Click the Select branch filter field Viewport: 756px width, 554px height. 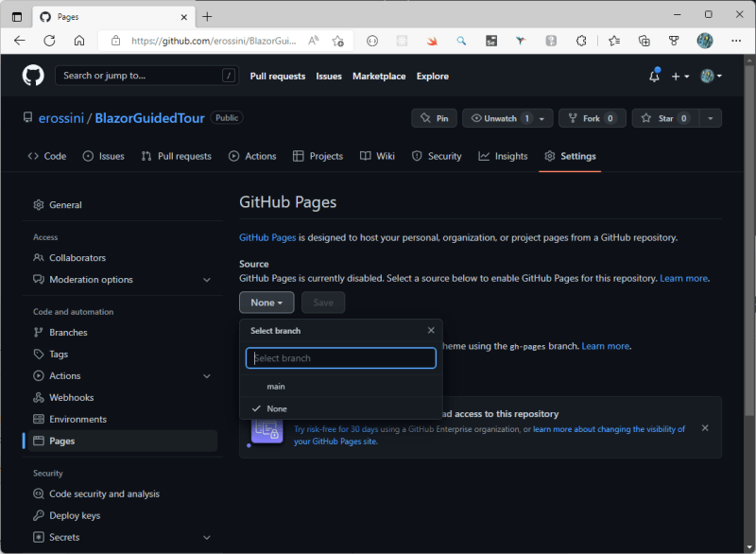click(x=341, y=358)
